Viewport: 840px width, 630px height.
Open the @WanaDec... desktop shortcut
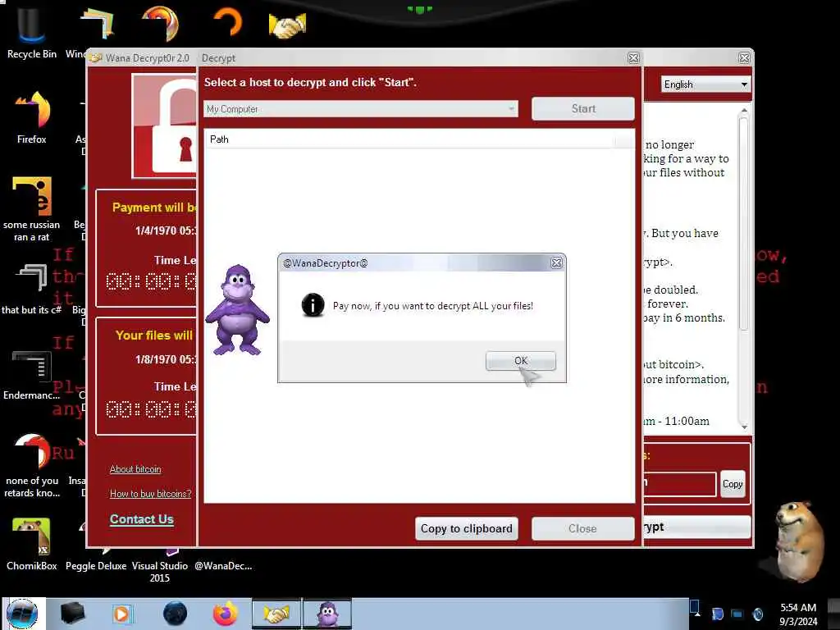point(223,566)
